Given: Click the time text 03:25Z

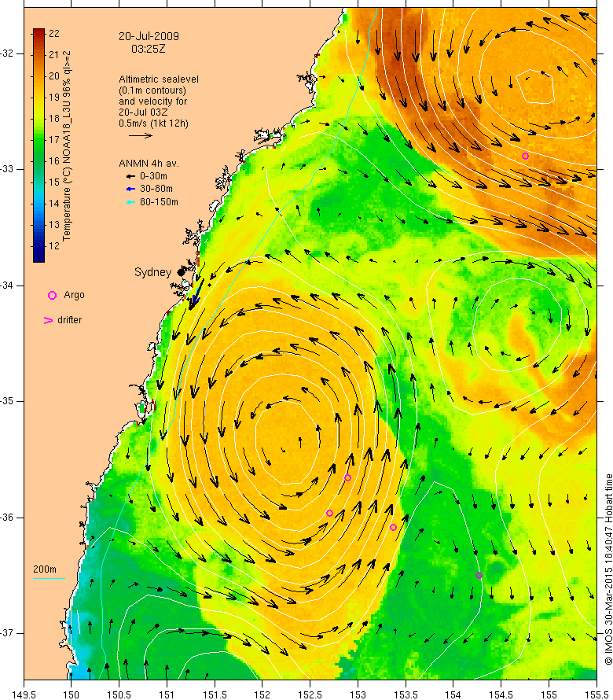Looking at the screenshot, I should tap(148, 49).
